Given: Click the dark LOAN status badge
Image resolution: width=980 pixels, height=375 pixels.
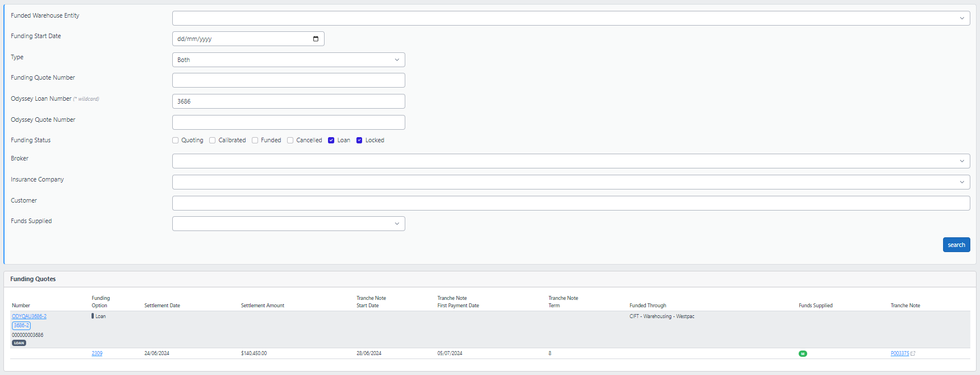Looking at the screenshot, I should point(19,343).
